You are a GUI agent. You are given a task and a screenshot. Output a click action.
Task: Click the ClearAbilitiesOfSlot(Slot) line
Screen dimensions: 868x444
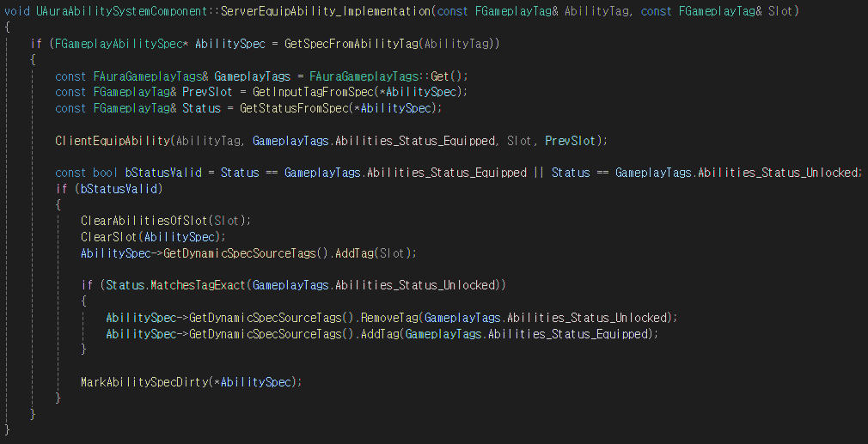point(166,221)
